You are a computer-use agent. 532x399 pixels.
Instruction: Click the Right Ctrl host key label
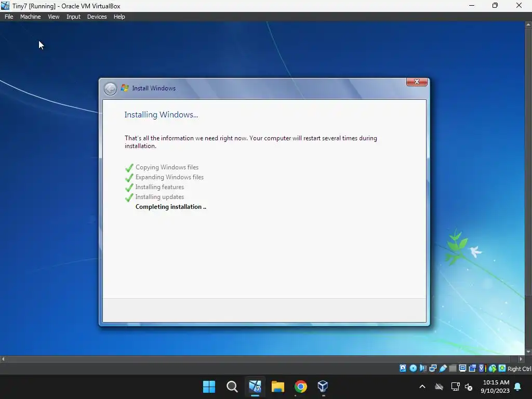pyautogui.click(x=520, y=369)
